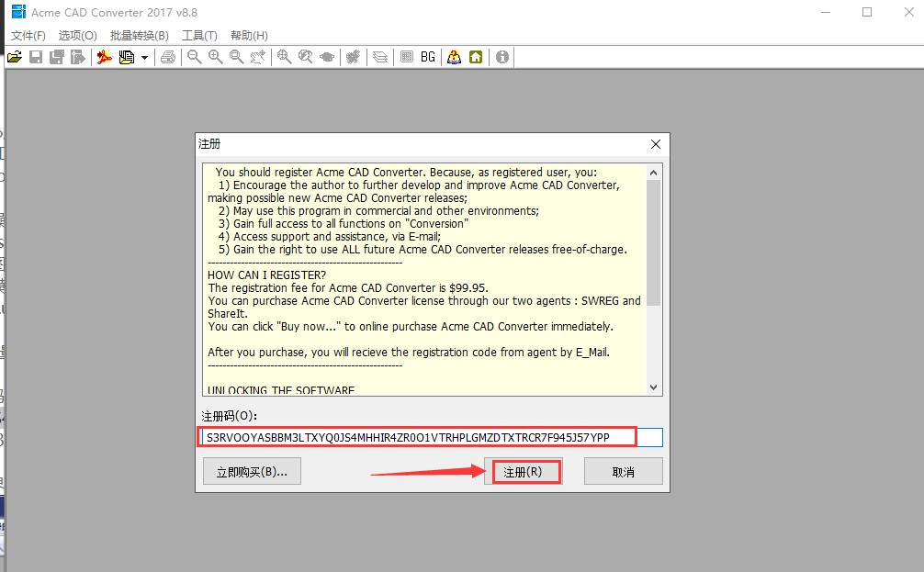Click the About info icon
The height and width of the screenshot is (572, 924).
coord(502,57)
